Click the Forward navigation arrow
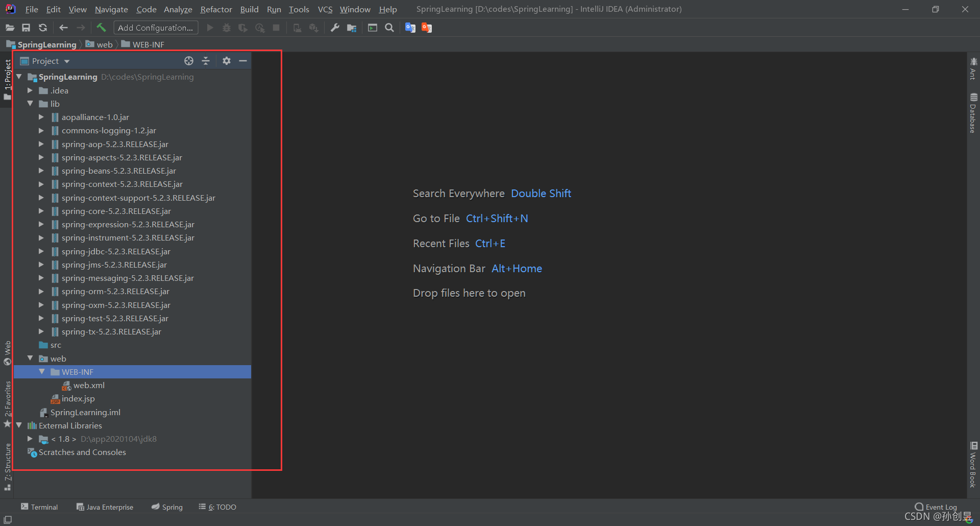The height and width of the screenshot is (526, 980). click(x=81, y=28)
